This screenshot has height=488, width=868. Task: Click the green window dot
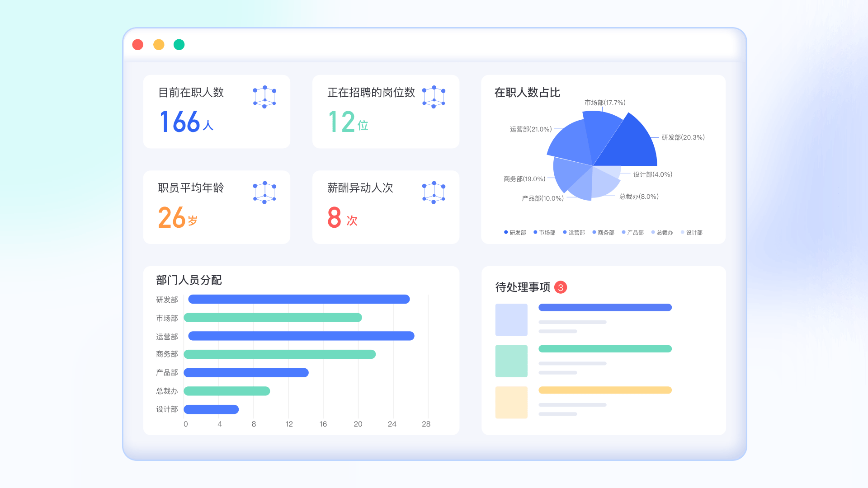click(x=179, y=45)
